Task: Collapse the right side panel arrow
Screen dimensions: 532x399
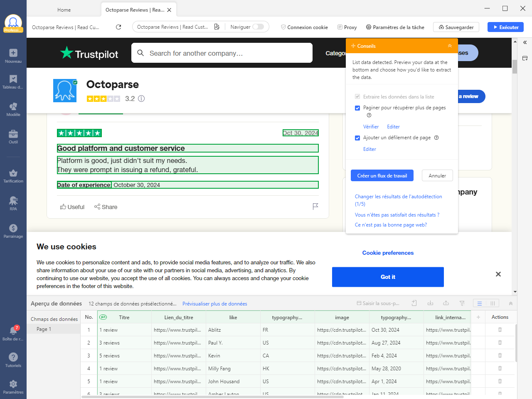Action: [525, 42]
